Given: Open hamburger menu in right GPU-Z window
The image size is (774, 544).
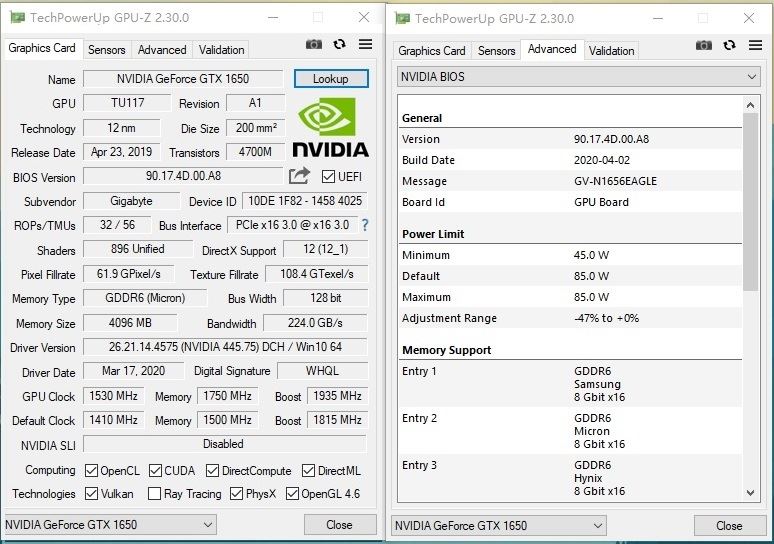Looking at the screenshot, I should pos(755,45).
